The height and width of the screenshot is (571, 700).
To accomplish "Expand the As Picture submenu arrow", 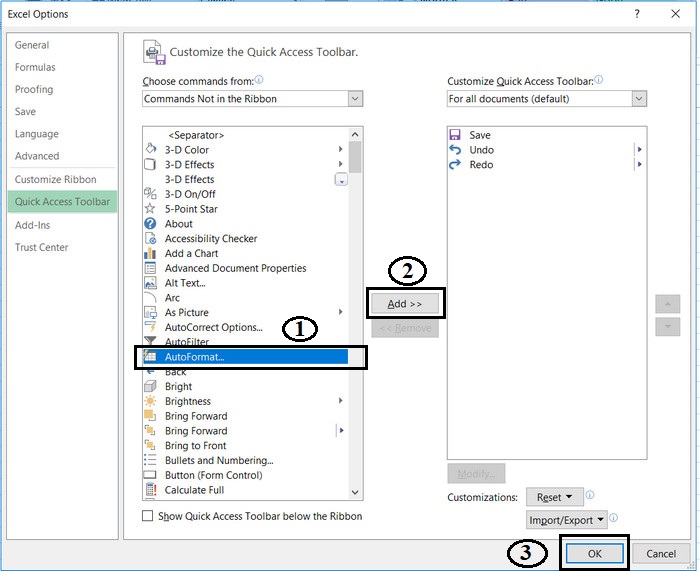I will (340, 312).
